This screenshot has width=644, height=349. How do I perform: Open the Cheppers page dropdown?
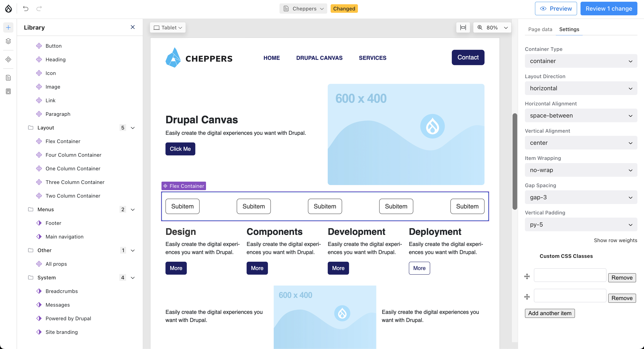[303, 9]
